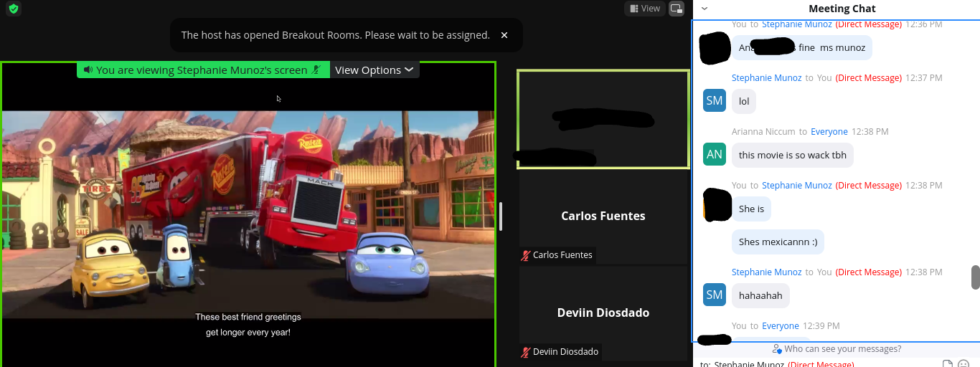Select Deviin Diosdado video tile

(x=603, y=313)
